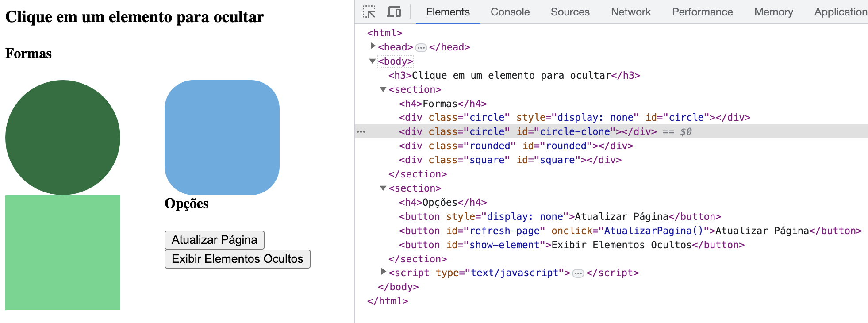Go to the Network tab

[x=631, y=12]
